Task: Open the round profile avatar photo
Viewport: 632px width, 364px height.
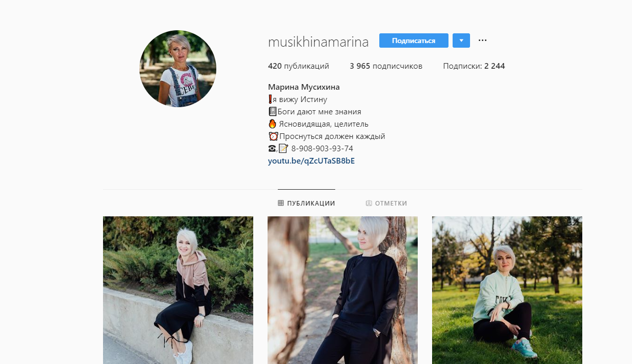Action: pos(178,69)
